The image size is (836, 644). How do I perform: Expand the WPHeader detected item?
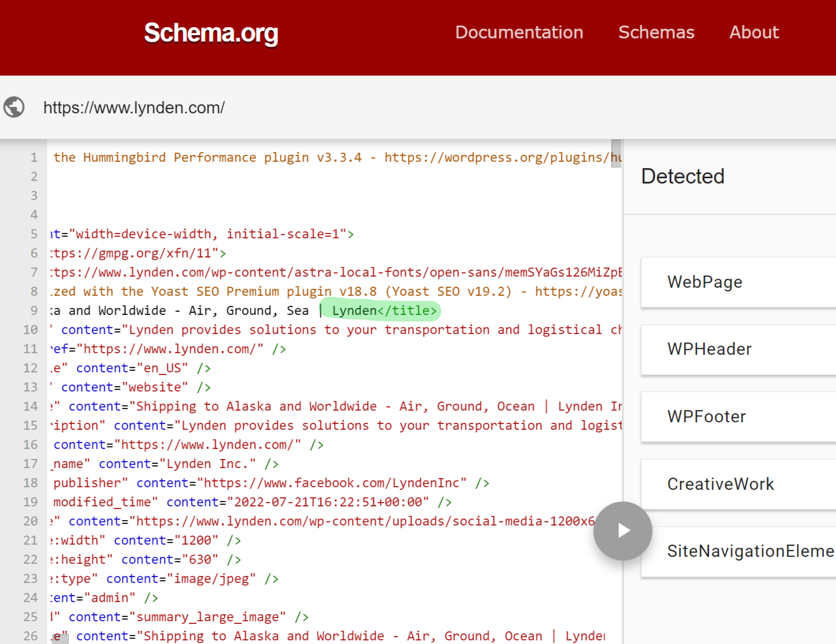(x=737, y=349)
